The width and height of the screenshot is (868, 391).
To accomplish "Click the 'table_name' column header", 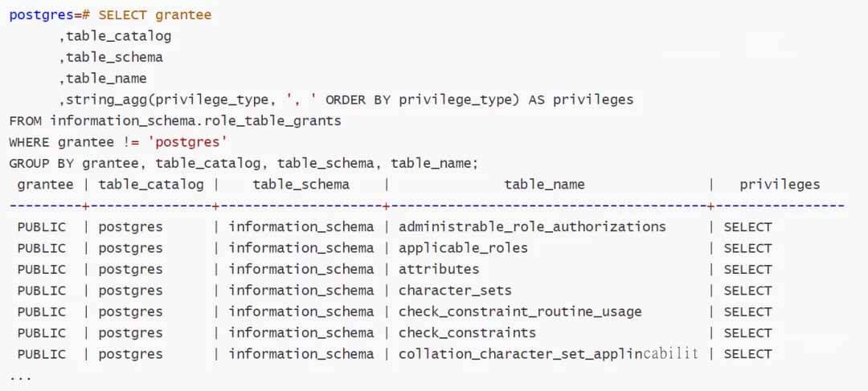I will 544,185.
